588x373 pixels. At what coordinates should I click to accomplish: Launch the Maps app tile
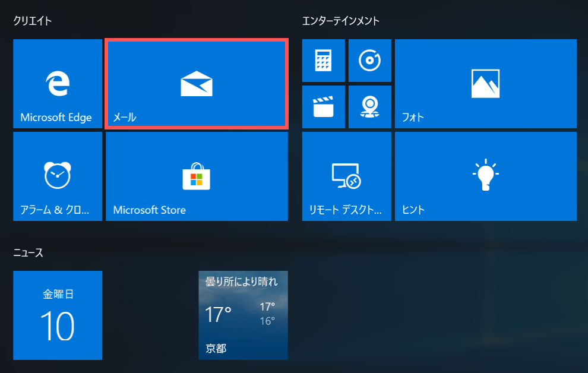[370, 107]
